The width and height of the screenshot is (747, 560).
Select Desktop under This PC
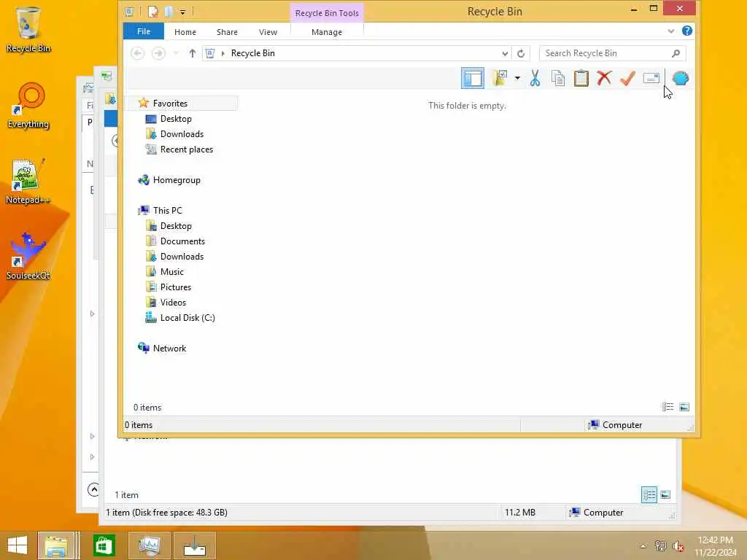(176, 226)
